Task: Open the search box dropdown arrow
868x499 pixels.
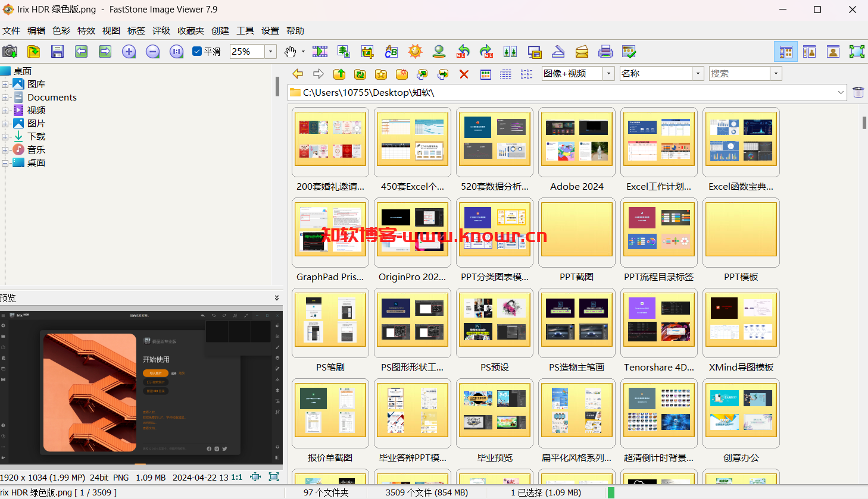Action: coord(775,73)
